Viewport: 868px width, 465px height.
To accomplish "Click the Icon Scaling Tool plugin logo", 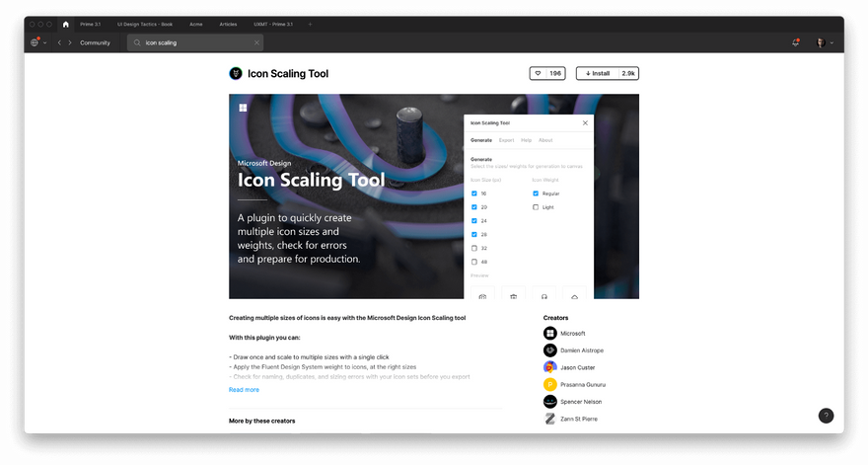I will coord(236,74).
